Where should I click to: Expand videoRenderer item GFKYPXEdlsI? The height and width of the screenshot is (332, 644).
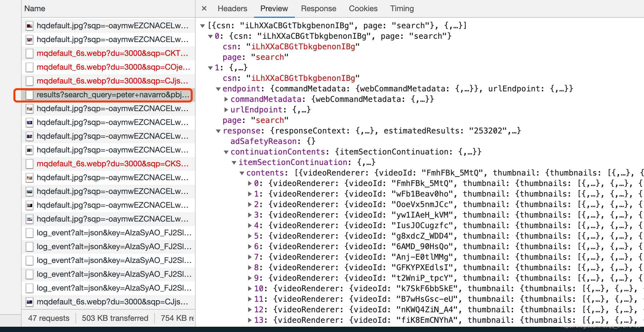click(250, 268)
